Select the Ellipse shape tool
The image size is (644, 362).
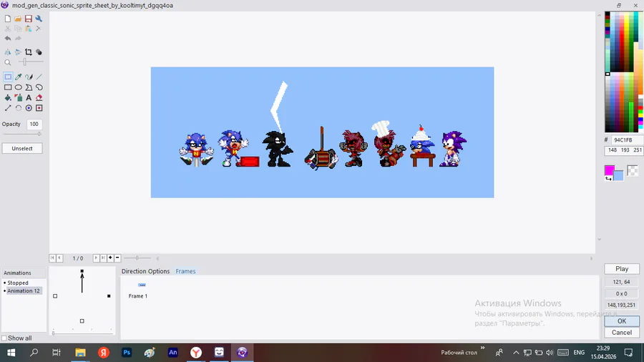19,87
